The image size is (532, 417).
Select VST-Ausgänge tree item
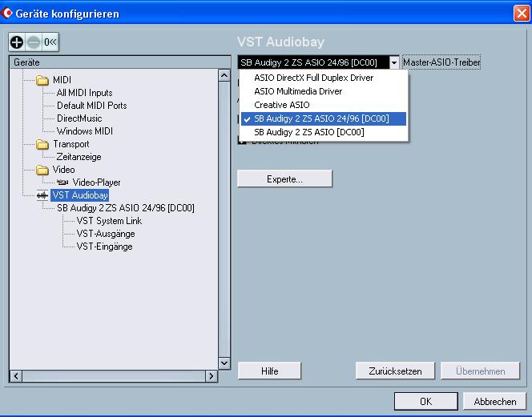click(x=106, y=234)
